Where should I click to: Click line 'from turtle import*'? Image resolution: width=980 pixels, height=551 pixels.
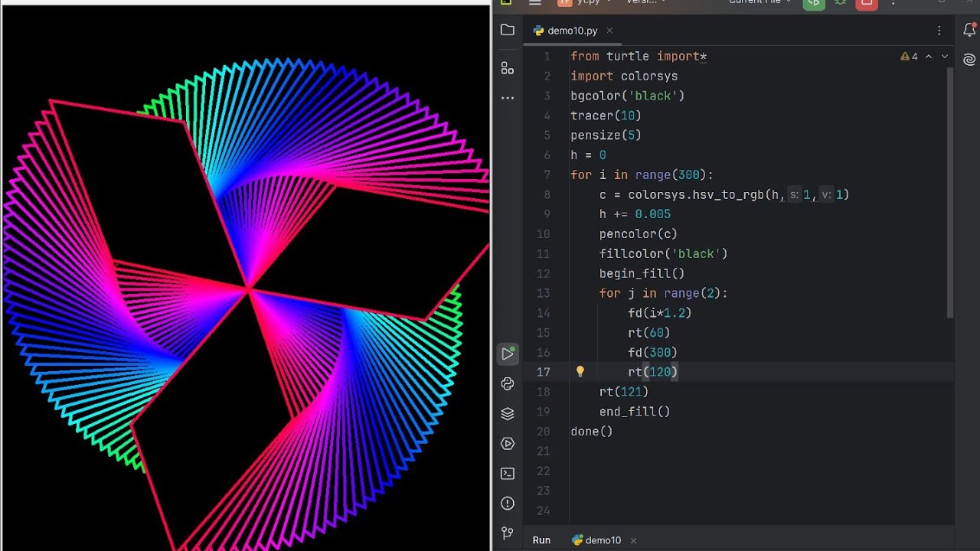639,56
